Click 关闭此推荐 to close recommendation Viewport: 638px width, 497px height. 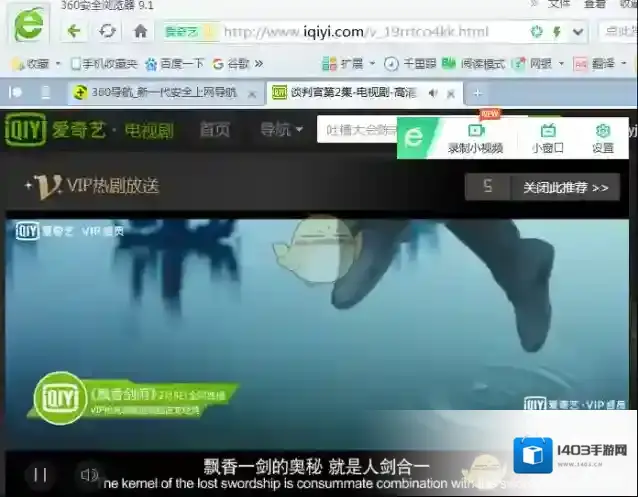pos(566,188)
